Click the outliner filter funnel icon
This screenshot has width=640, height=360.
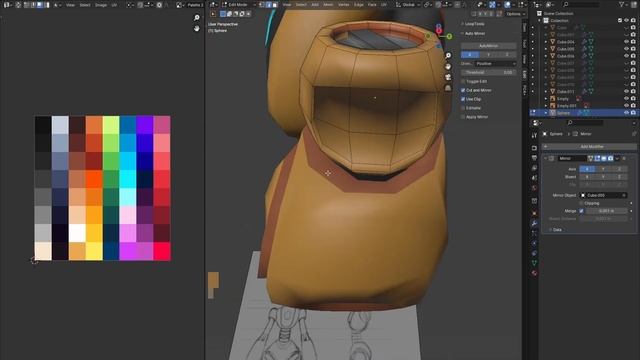(622, 4)
